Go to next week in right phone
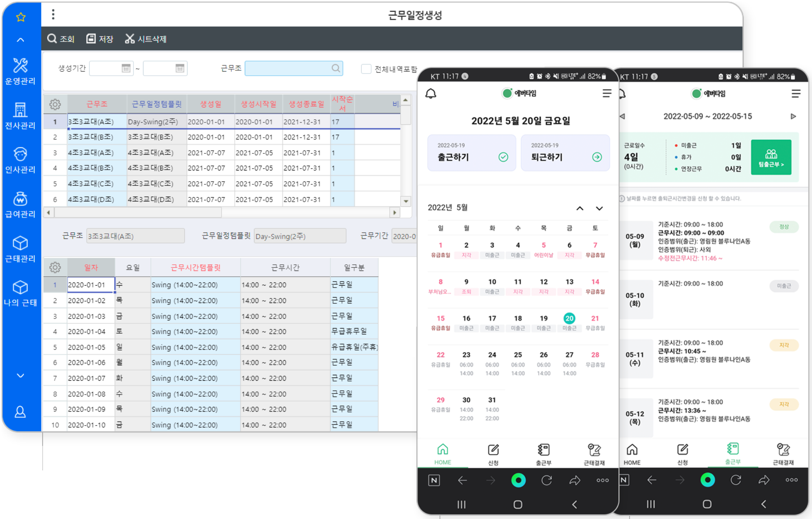 point(793,116)
